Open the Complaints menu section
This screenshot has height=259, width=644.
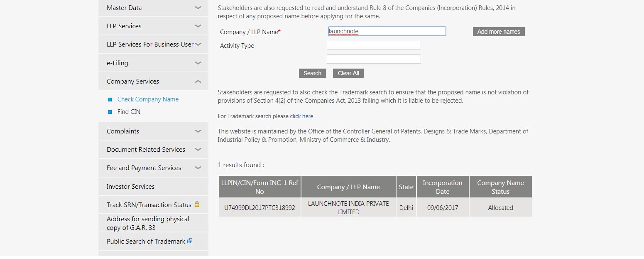[153, 131]
